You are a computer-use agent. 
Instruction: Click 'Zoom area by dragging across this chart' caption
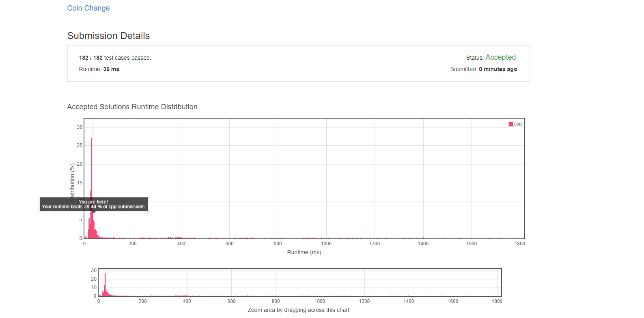pyautogui.click(x=298, y=310)
